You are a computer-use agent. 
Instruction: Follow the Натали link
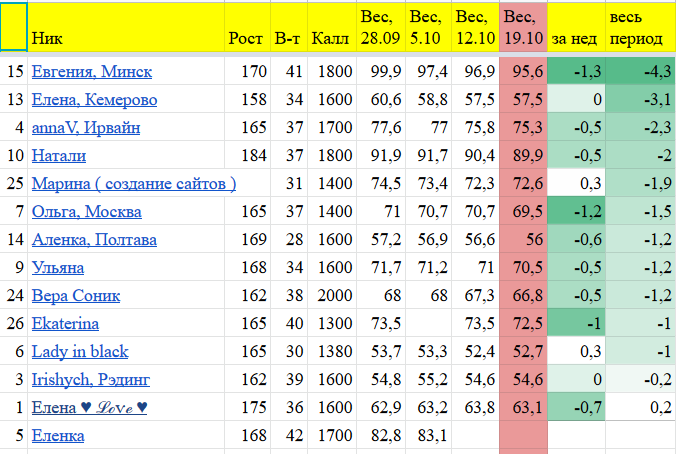pos(59,156)
